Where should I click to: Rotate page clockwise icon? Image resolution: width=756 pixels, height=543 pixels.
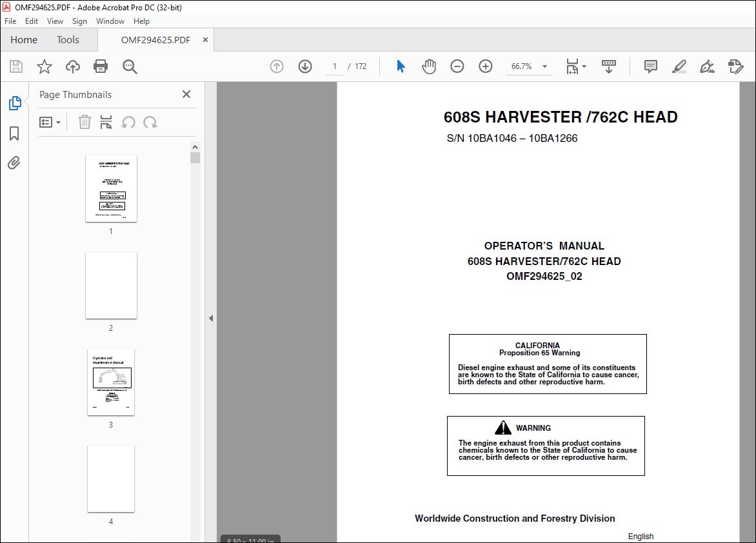coord(150,122)
